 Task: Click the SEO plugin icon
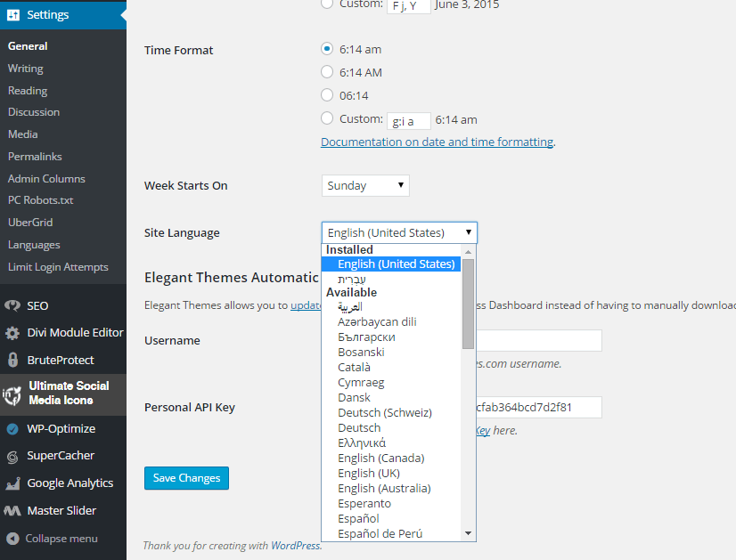point(12,305)
